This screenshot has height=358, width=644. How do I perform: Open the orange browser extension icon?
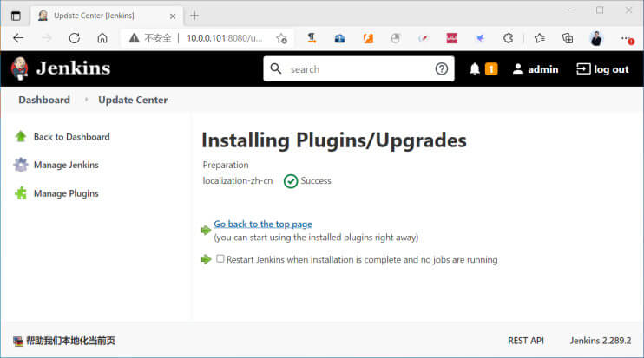(368, 38)
